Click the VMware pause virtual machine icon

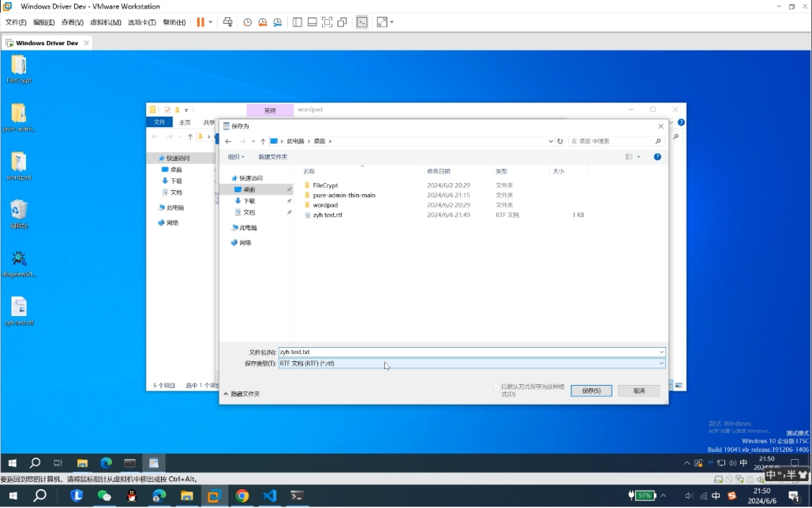point(200,22)
